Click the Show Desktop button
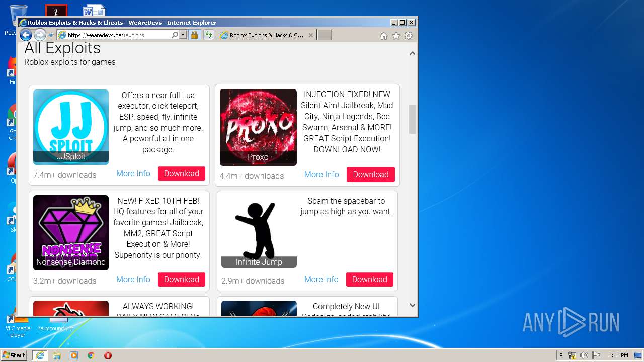This screenshot has height=362, width=644. (x=639, y=355)
